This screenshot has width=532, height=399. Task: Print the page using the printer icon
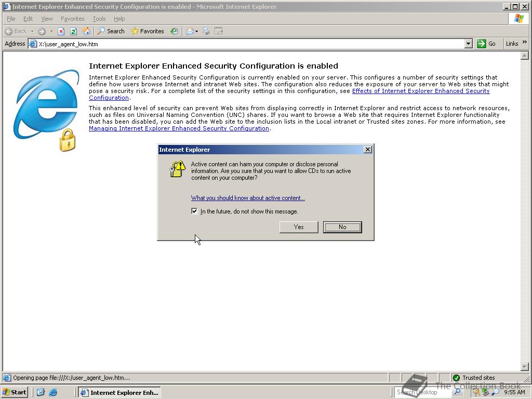(206, 32)
